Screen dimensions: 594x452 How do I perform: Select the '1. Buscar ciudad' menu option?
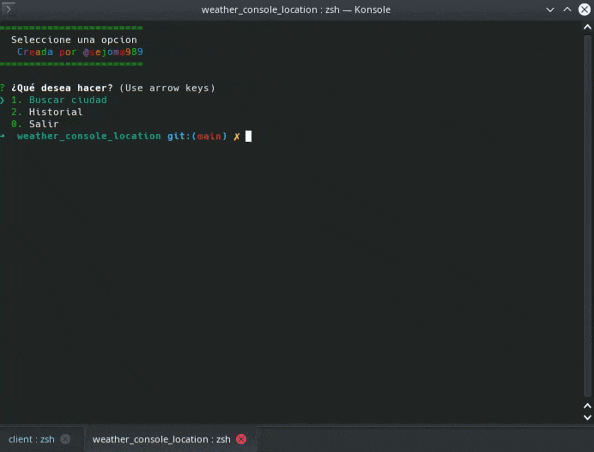pyautogui.click(x=59, y=100)
